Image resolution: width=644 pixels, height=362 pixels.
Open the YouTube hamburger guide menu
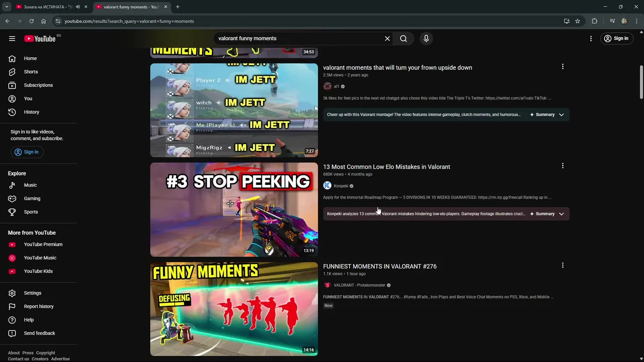12,38
